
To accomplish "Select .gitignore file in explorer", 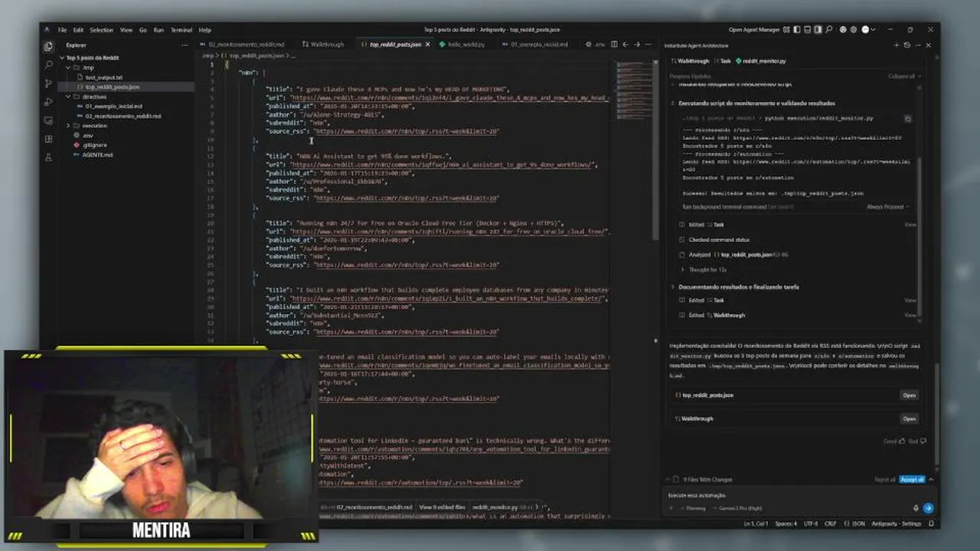I will (94, 145).
